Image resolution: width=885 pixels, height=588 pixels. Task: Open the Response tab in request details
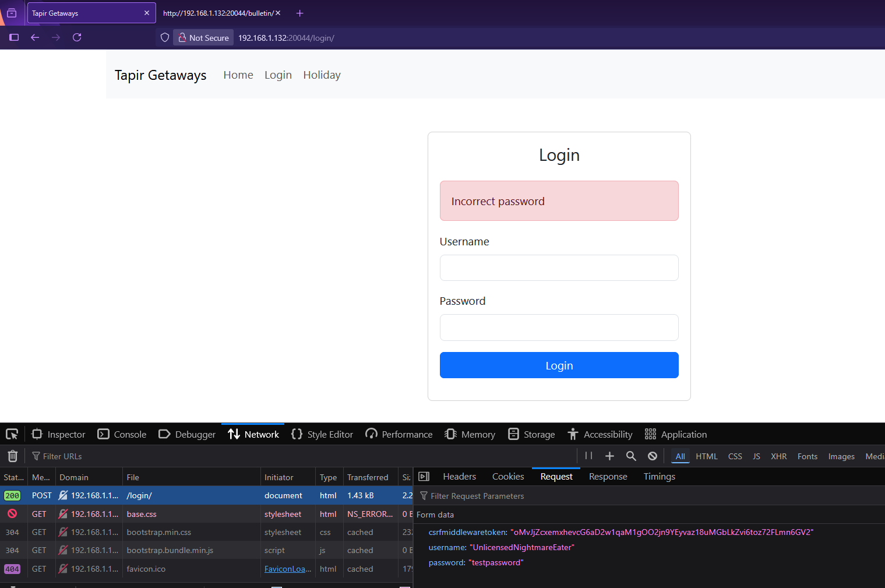(x=608, y=477)
